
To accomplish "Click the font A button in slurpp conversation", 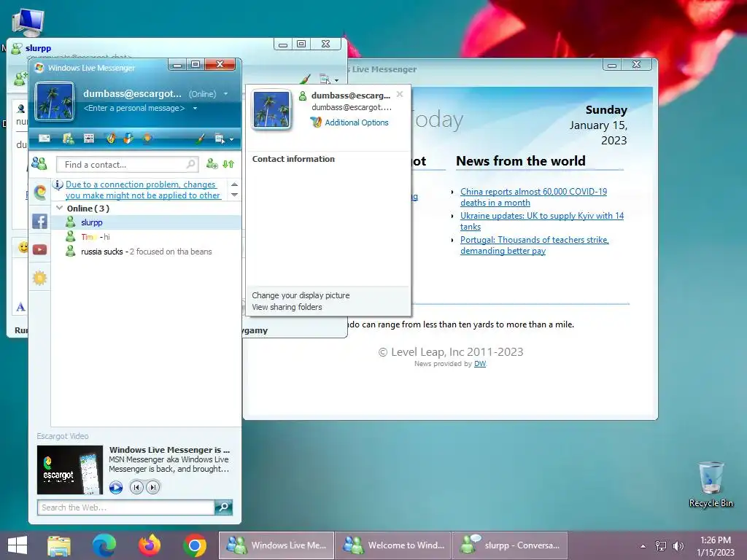I will 20,307.
